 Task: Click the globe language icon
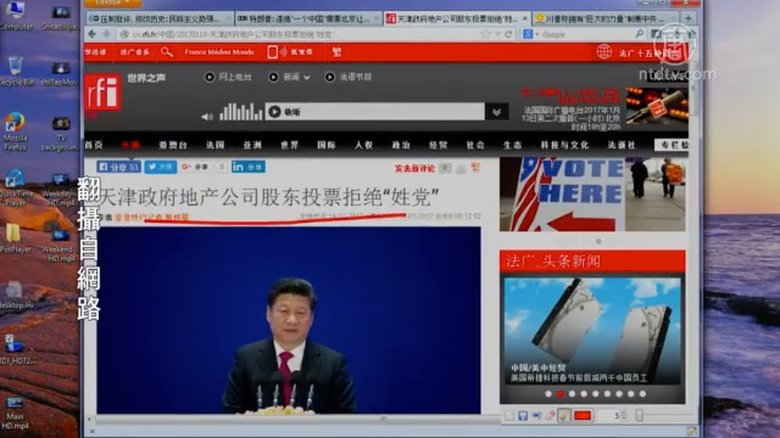[604, 51]
